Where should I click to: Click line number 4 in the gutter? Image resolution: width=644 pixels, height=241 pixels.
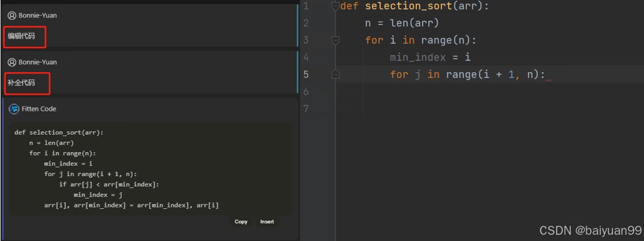(305, 57)
